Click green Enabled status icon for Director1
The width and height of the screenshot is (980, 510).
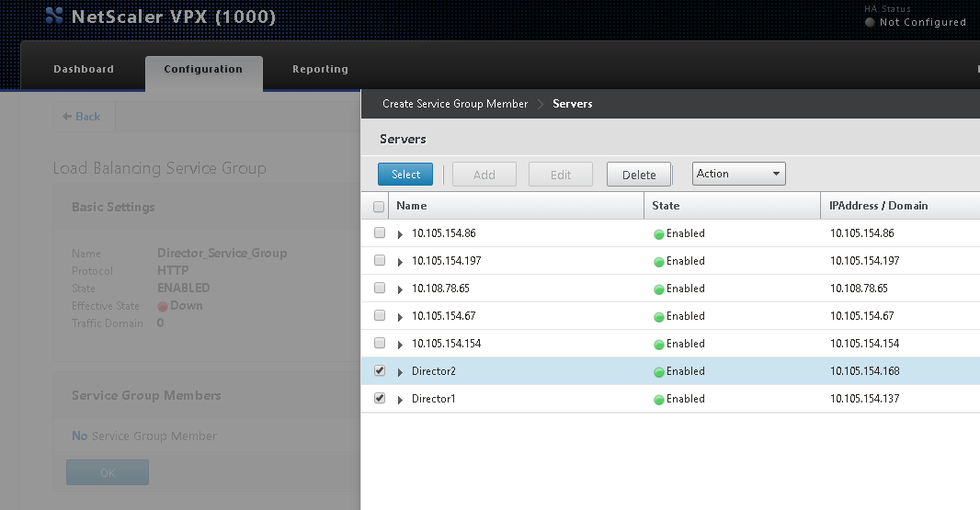(x=658, y=400)
